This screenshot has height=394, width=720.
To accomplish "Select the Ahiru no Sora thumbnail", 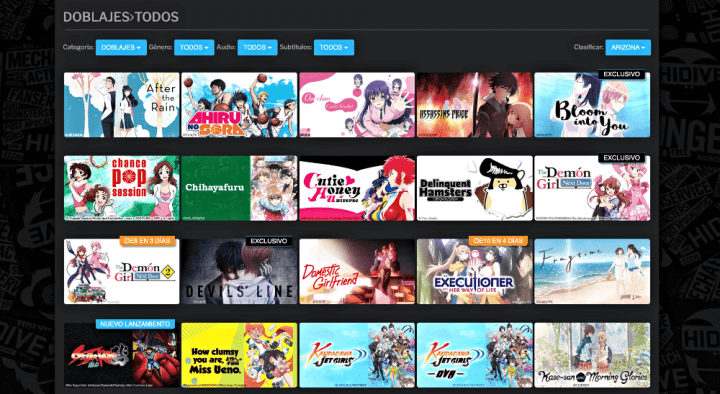I will 239,105.
